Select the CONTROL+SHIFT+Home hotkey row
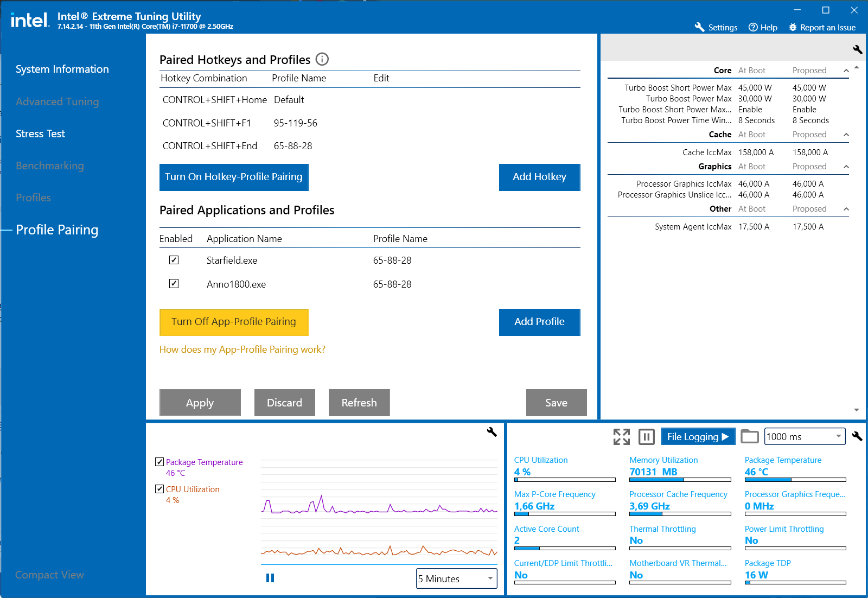The height and width of the screenshot is (598, 868). pyautogui.click(x=370, y=100)
